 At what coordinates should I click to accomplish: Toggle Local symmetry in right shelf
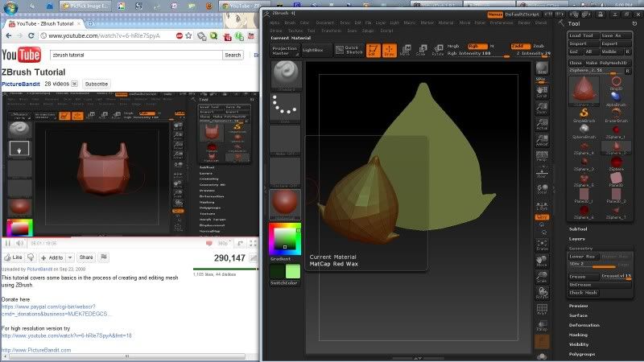click(542, 189)
